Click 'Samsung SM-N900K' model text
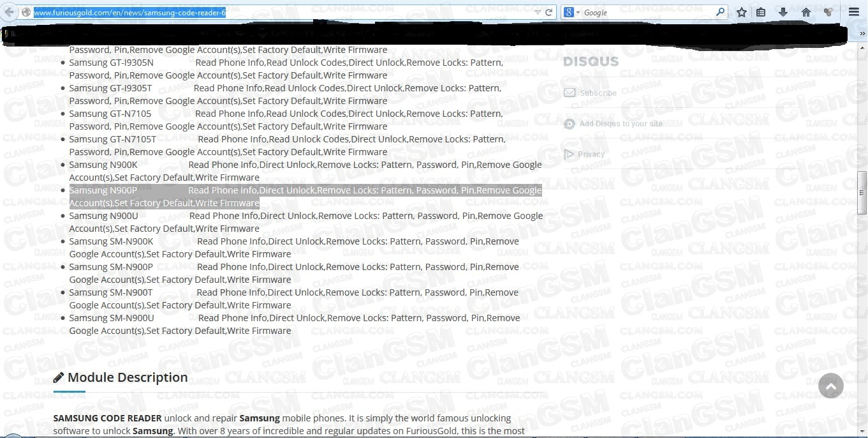This screenshot has width=868, height=438. point(112,241)
